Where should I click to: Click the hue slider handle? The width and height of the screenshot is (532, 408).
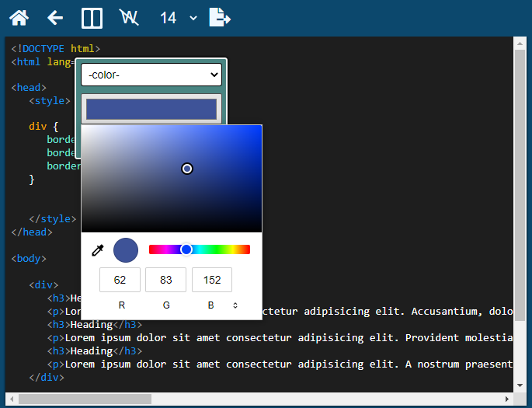[186, 249]
